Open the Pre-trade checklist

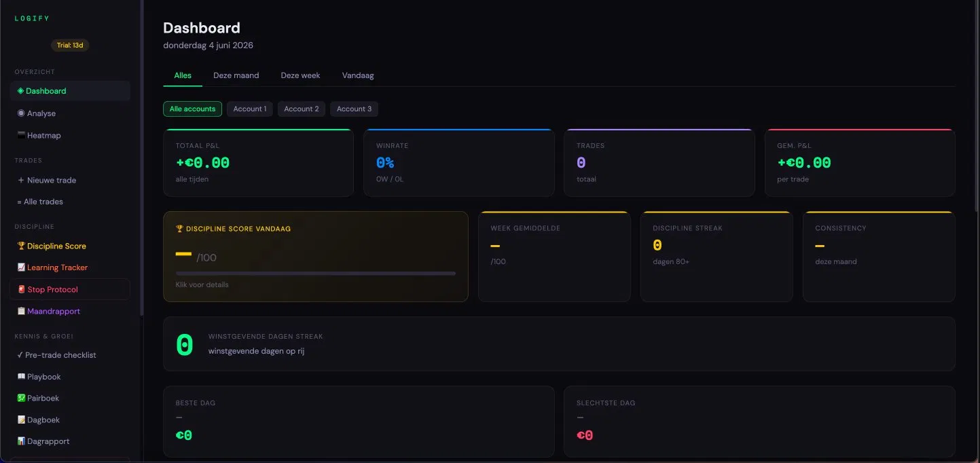pos(70,355)
